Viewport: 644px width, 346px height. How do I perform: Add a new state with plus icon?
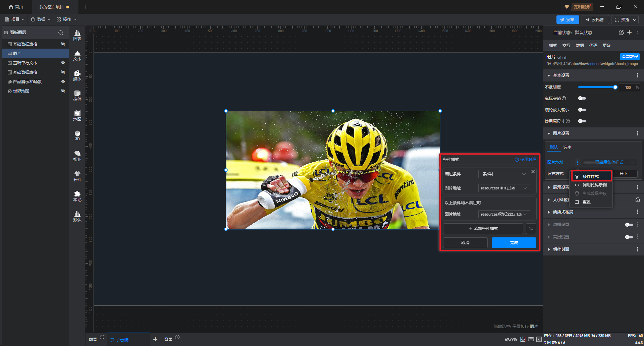coord(629,33)
